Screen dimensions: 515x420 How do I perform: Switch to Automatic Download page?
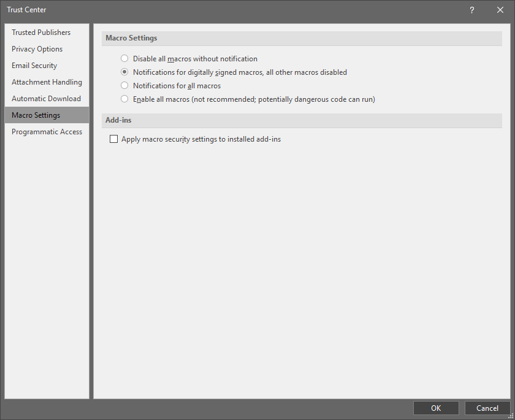pyautogui.click(x=47, y=99)
